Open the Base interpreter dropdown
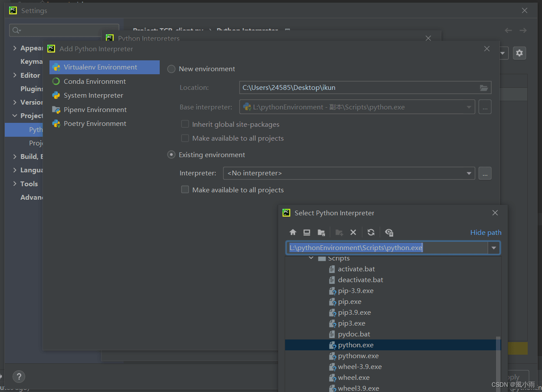This screenshot has width=542, height=392. tap(357, 107)
